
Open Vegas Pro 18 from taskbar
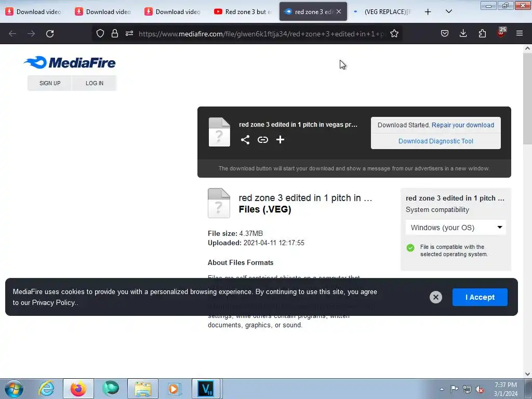(207, 389)
